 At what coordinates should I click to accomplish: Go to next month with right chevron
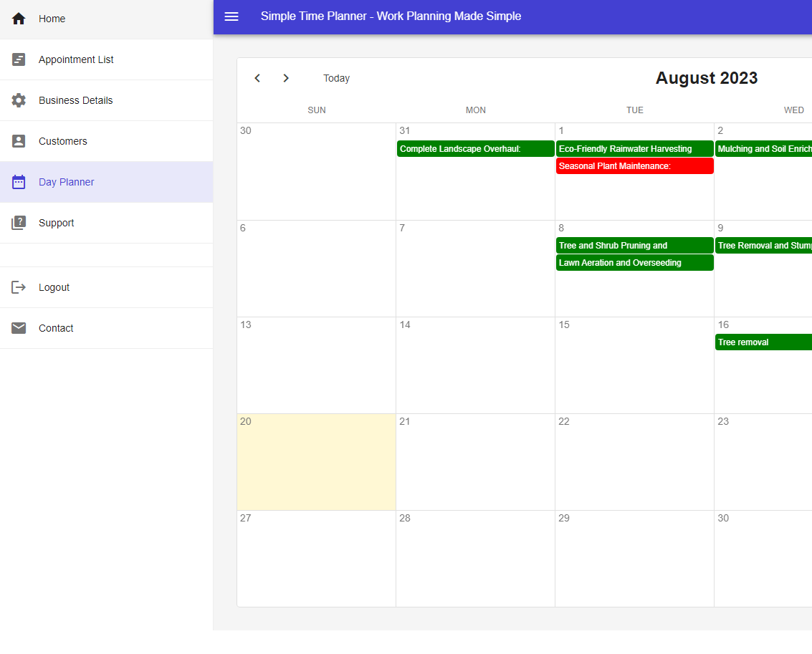click(x=286, y=78)
